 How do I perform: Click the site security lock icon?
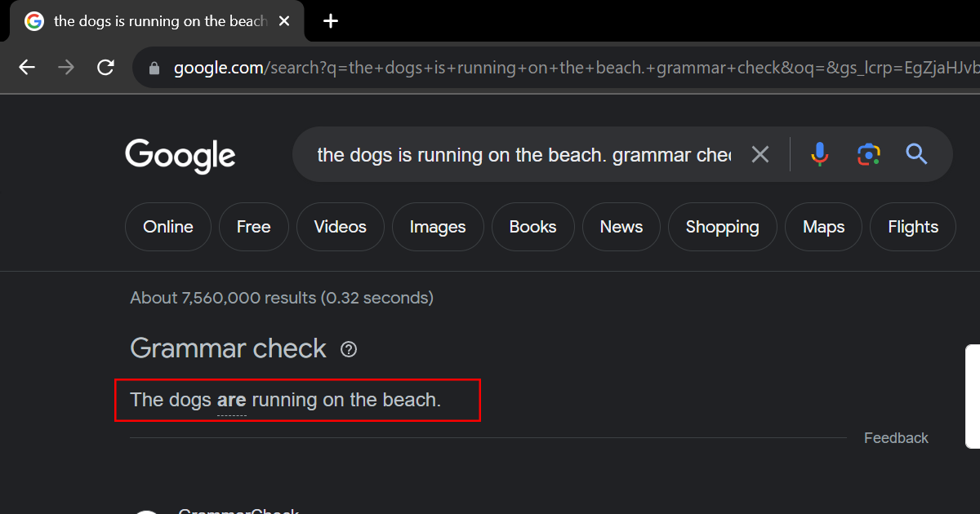[154, 69]
